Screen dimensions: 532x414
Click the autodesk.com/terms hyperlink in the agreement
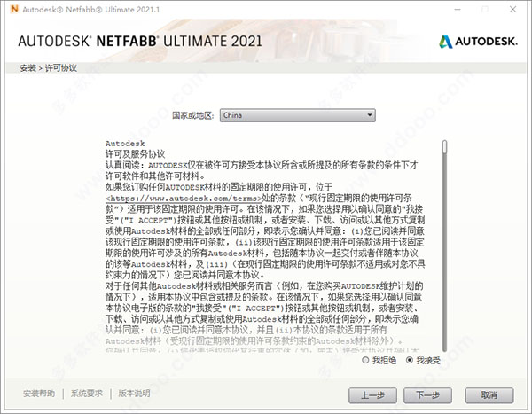pyautogui.click(x=184, y=199)
